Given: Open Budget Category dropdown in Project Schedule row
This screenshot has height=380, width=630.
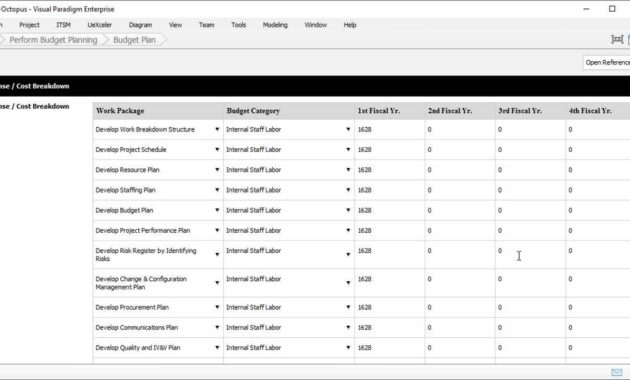Looking at the screenshot, I should pos(348,149).
